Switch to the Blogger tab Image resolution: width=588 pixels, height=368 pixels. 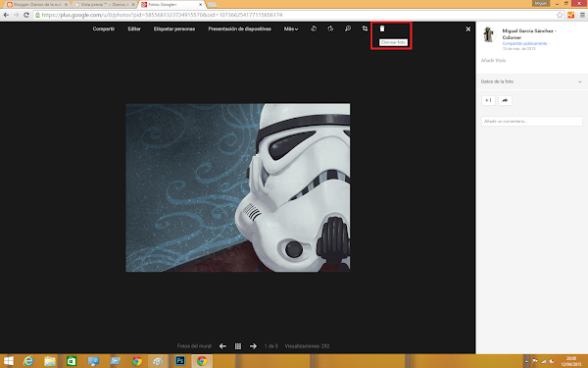(x=37, y=5)
